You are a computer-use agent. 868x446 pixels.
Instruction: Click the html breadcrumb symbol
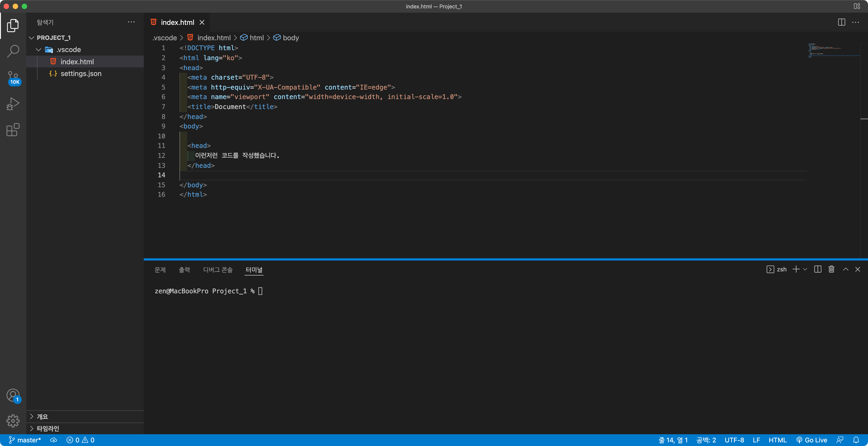point(252,38)
